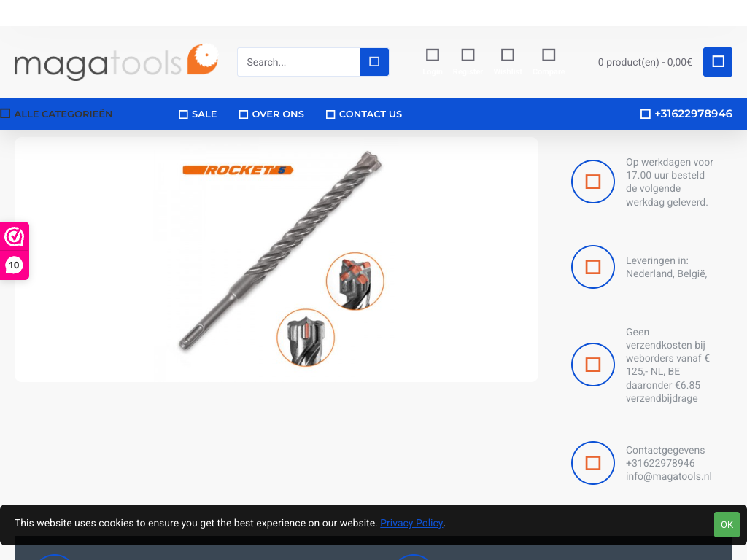Click the blue search submit button
Image resolution: width=747 pixels, height=560 pixels.
click(x=374, y=62)
